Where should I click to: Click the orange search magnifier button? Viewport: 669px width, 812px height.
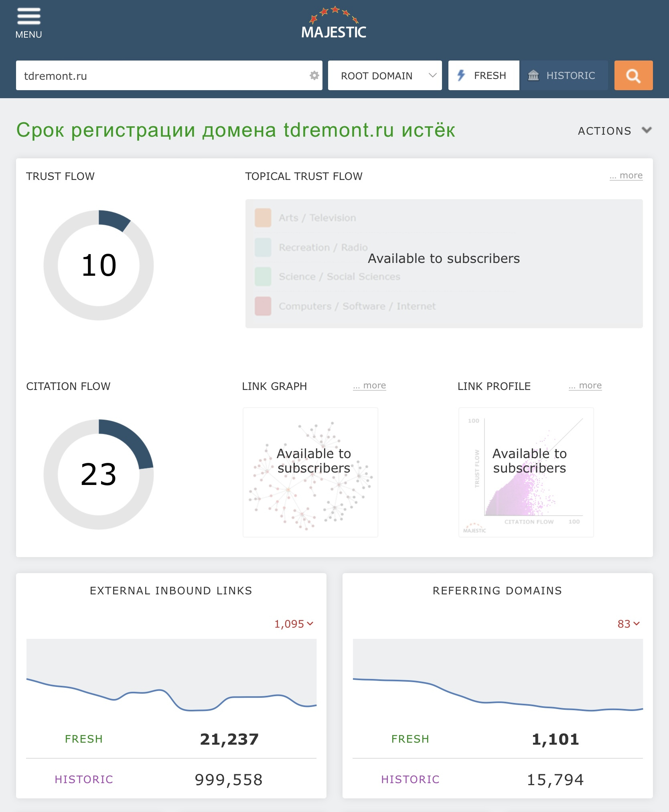tap(633, 75)
